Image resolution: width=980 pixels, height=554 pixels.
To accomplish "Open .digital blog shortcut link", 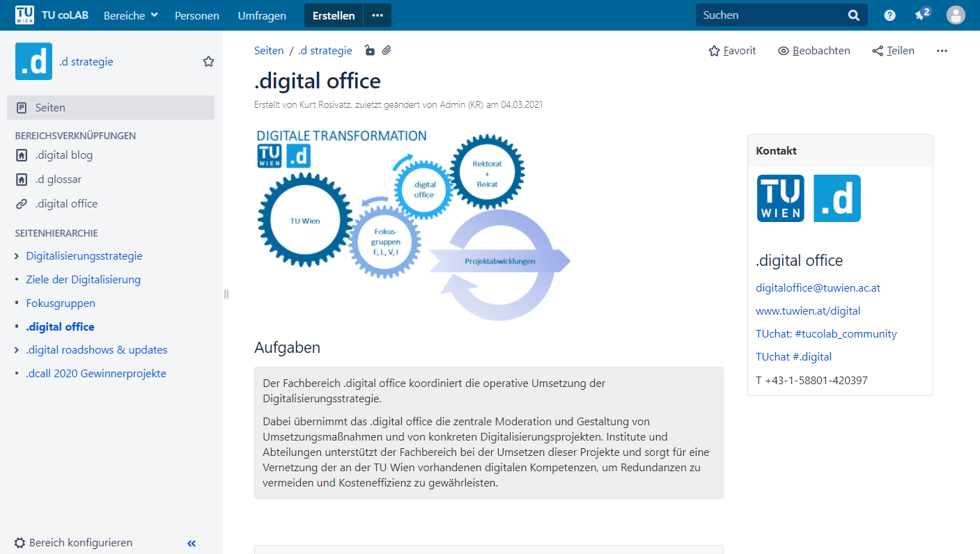I will 64,155.
